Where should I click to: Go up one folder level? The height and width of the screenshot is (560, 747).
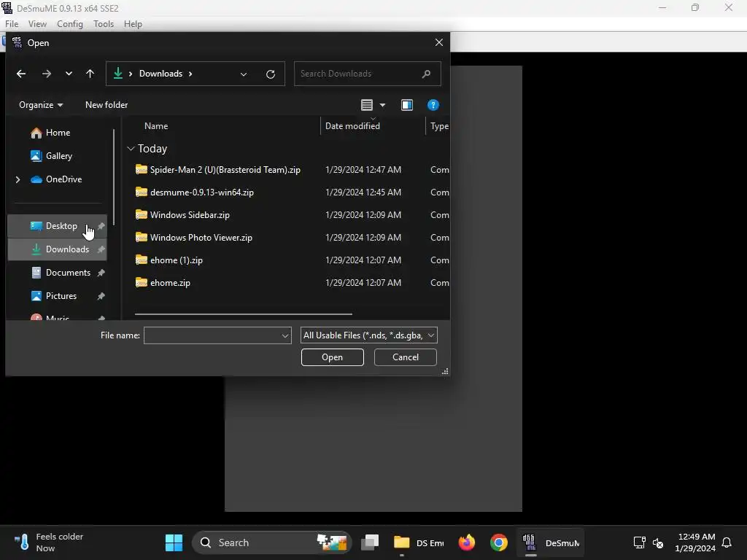click(90, 74)
